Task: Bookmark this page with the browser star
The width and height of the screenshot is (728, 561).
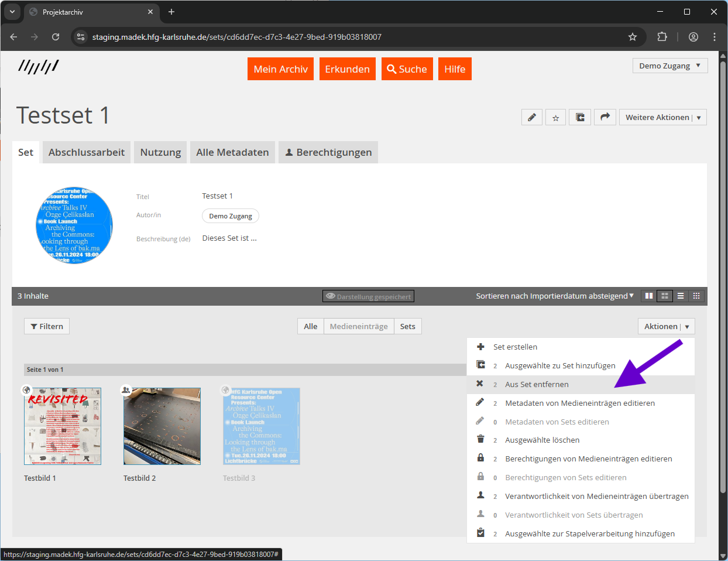Action: [633, 37]
